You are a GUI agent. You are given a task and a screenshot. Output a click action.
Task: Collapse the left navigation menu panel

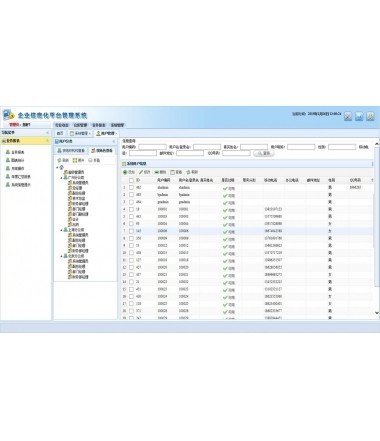pyautogui.click(x=47, y=133)
